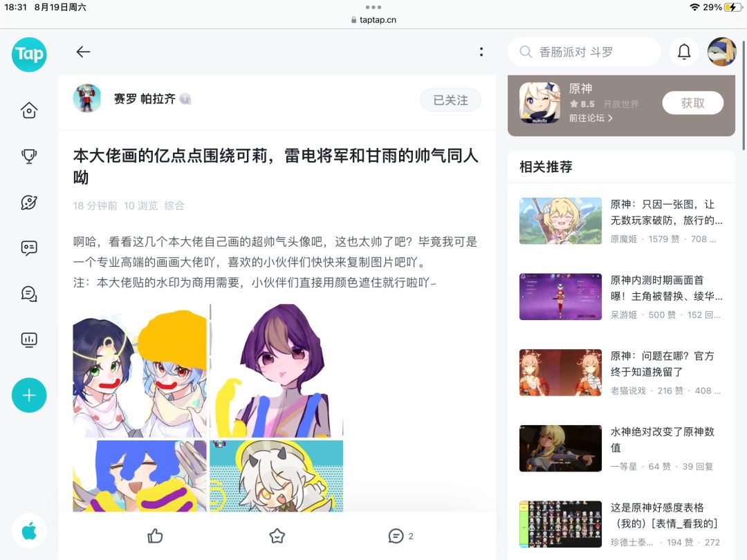Screen dimensions: 747x560
Task: Open the notification bell
Action: coord(684,51)
